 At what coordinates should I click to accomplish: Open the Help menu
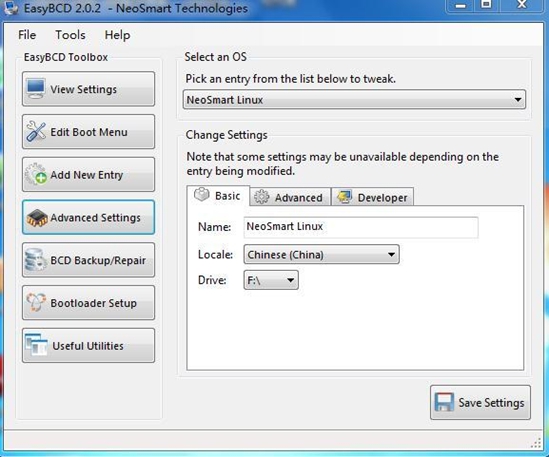click(x=117, y=35)
